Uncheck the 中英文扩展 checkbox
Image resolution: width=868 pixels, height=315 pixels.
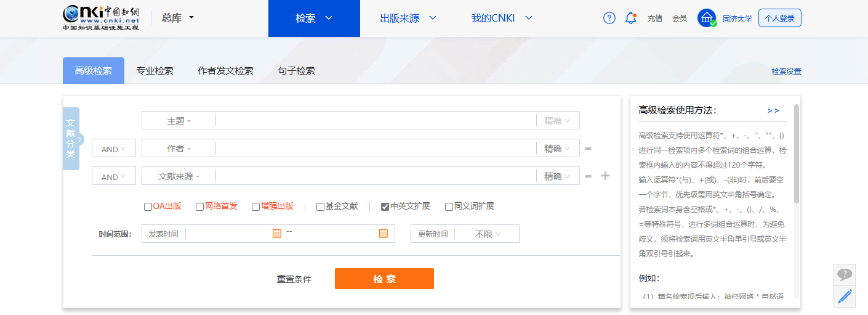(x=385, y=207)
